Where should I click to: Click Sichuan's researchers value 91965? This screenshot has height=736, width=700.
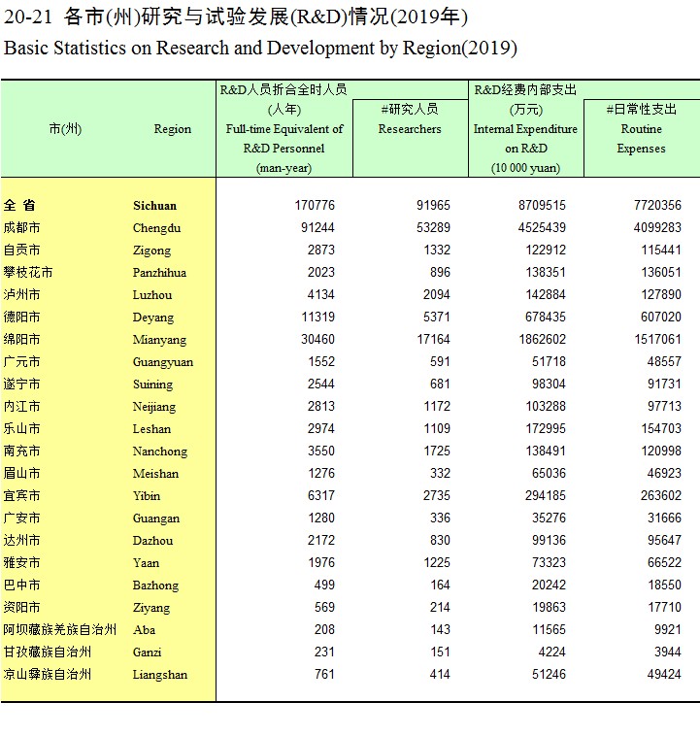pyautogui.click(x=433, y=206)
